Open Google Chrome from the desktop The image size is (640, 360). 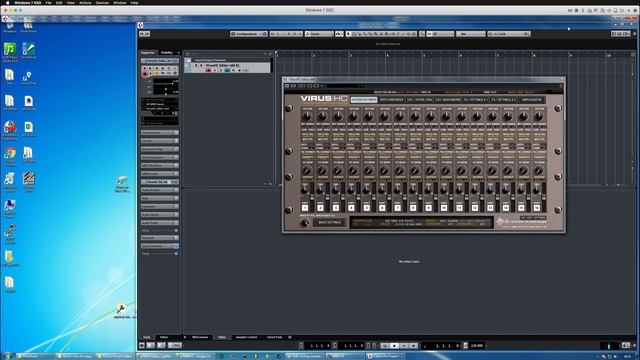pos(10,153)
